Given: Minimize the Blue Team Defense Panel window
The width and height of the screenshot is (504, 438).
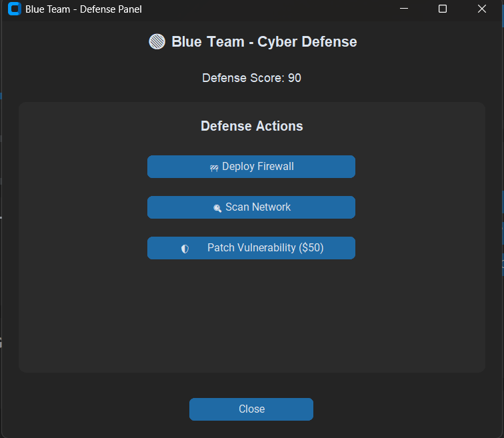Looking at the screenshot, I should tap(404, 9).
